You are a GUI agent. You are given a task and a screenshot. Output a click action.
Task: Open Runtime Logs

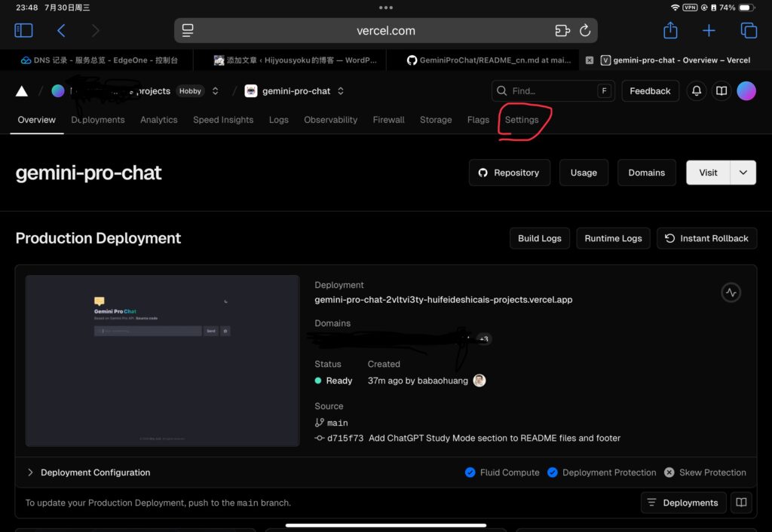tap(613, 238)
